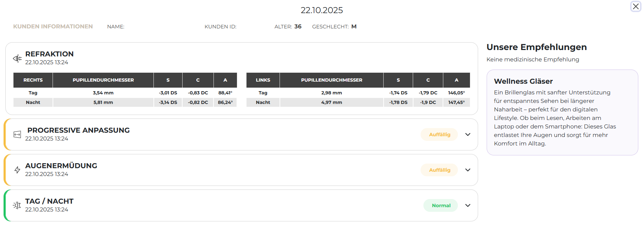This screenshot has height=226, width=644.
Task: Expand the Progressive Anpassung section chevron
Action: click(468, 134)
